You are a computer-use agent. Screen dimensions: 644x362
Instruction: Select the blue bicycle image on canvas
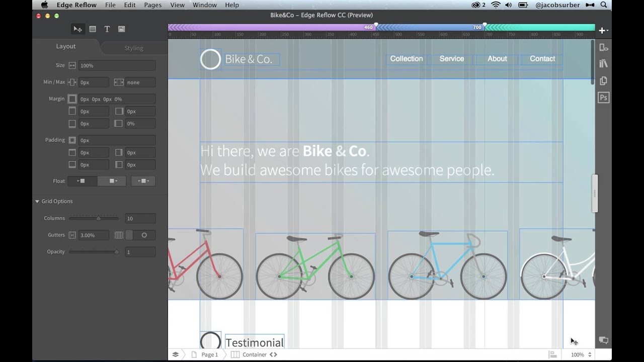point(447,265)
